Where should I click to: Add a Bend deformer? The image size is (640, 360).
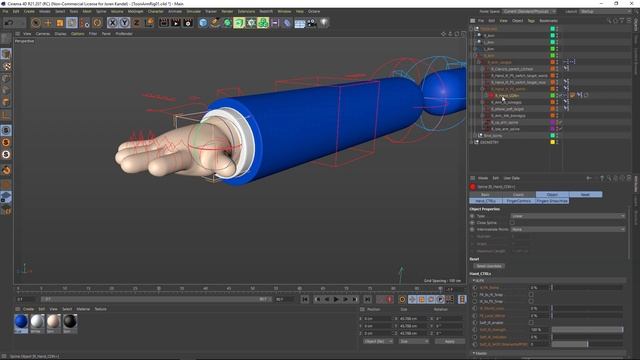point(287,23)
